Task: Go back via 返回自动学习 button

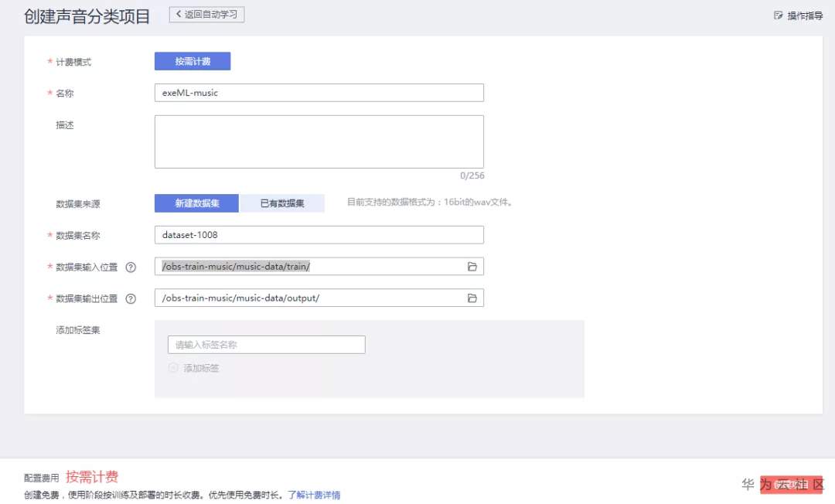Action: [x=206, y=15]
